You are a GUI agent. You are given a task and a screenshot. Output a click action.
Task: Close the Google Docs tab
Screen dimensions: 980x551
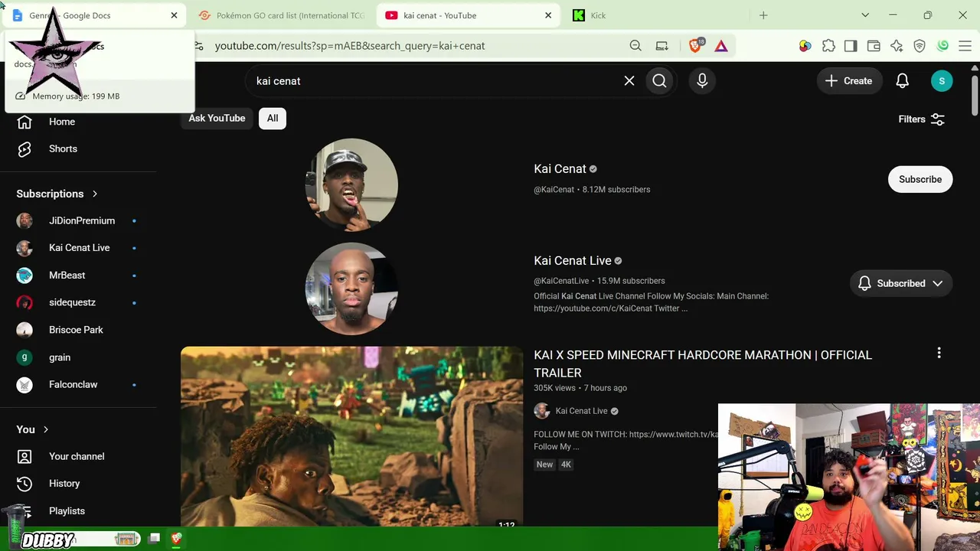(174, 15)
